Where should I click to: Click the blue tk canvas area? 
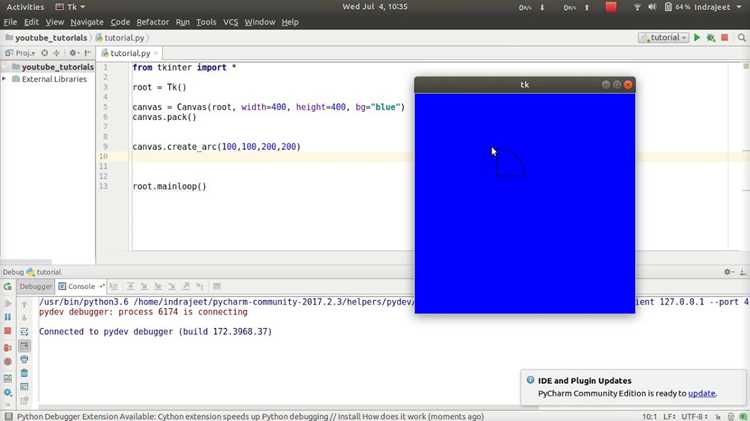pyautogui.click(x=525, y=203)
